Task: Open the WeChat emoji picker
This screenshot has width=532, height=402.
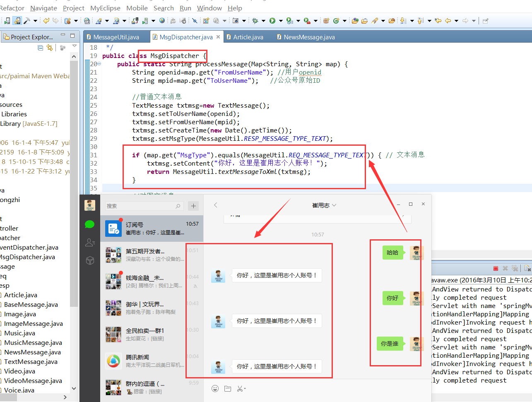Action: [x=215, y=388]
